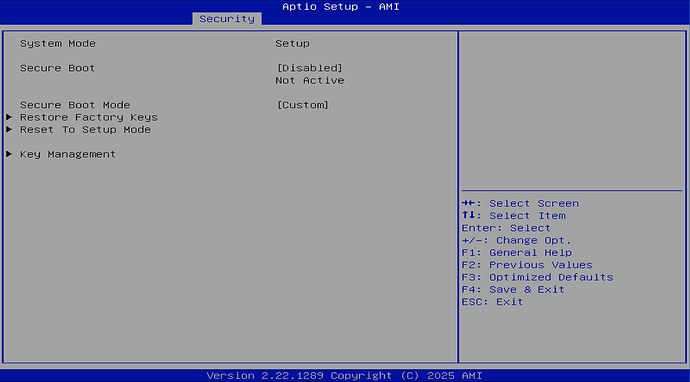Click the arrow beside Reset To Setup Mode
This screenshot has width=690, height=382.
pyautogui.click(x=9, y=130)
